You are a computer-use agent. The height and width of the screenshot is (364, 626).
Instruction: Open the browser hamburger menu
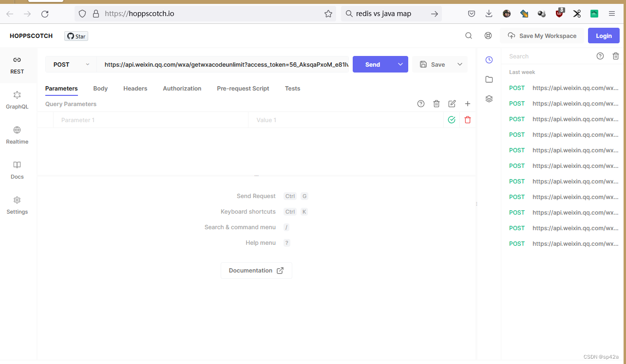(612, 14)
